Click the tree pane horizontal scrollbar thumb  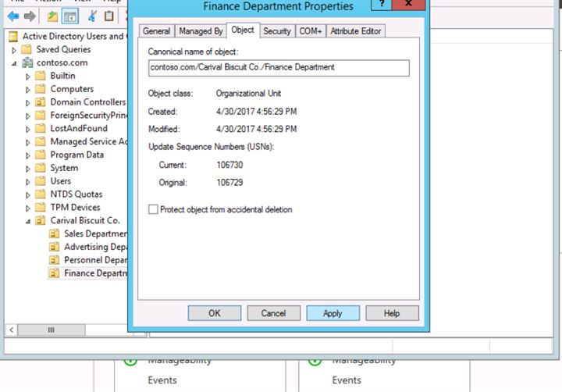(52, 330)
